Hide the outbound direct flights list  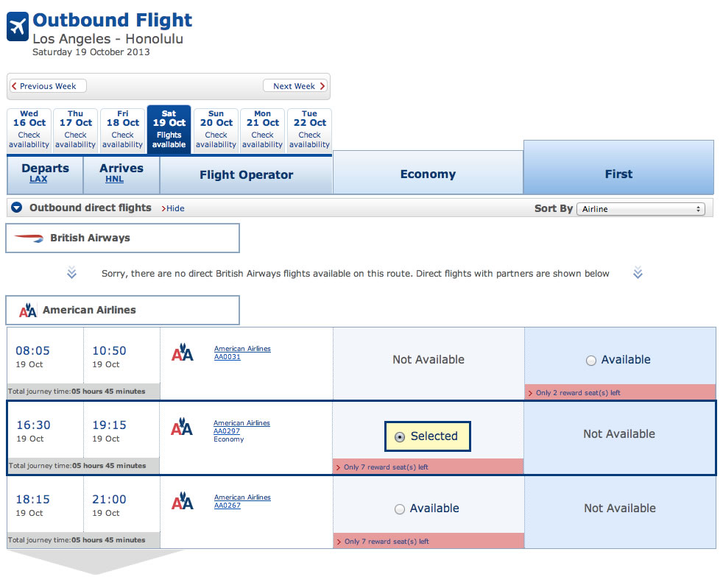click(173, 208)
